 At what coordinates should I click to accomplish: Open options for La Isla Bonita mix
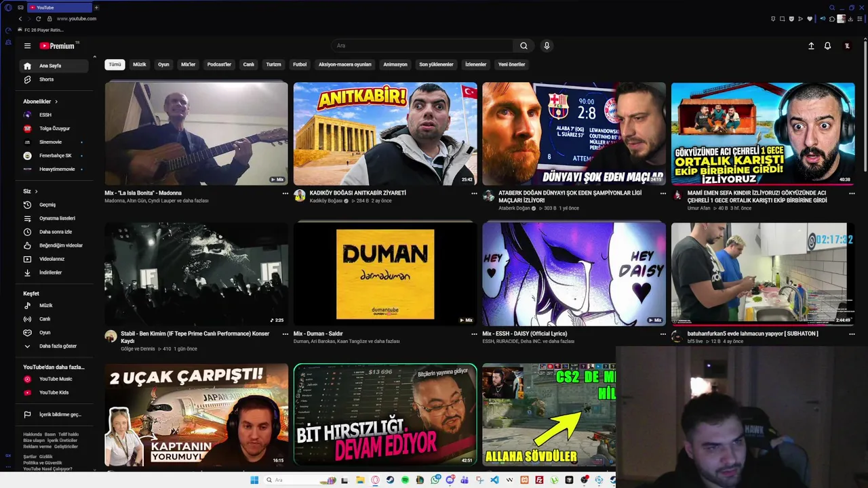pyautogui.click(x=285, y=193)
